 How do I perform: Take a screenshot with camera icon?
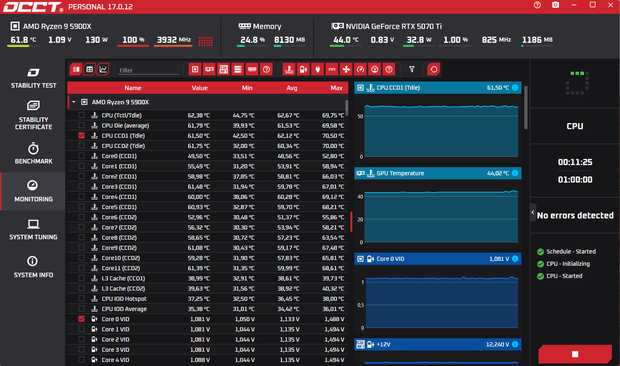point(556,5)
